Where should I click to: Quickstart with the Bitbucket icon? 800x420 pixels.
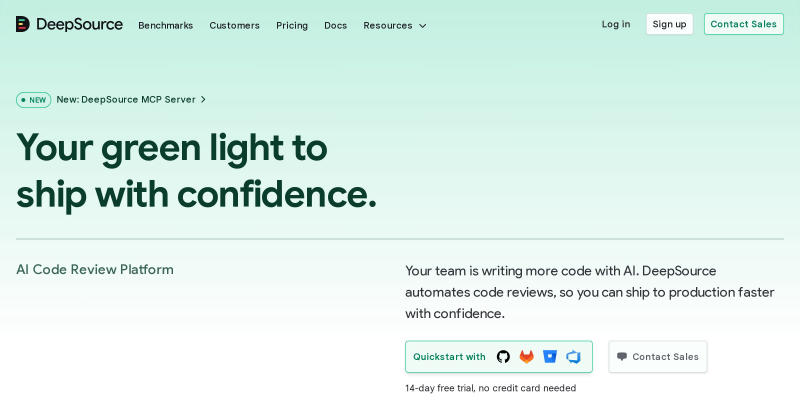550,356
